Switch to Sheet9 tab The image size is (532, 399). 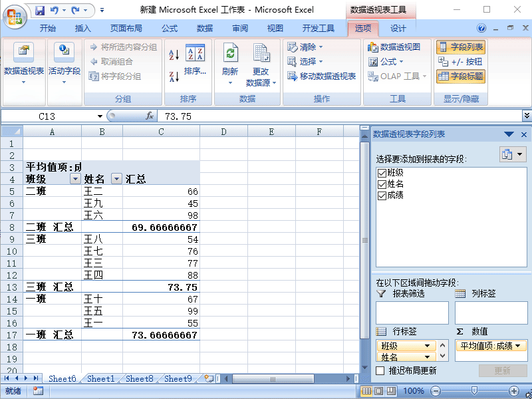178,378
